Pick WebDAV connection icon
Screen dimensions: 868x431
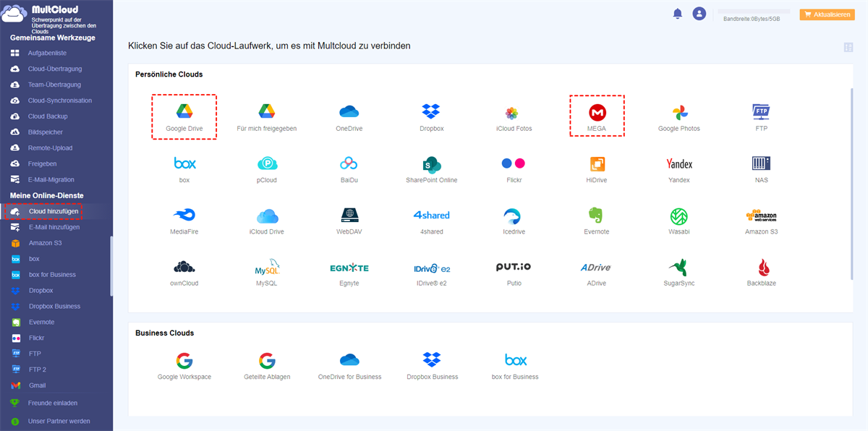[349, 215]
